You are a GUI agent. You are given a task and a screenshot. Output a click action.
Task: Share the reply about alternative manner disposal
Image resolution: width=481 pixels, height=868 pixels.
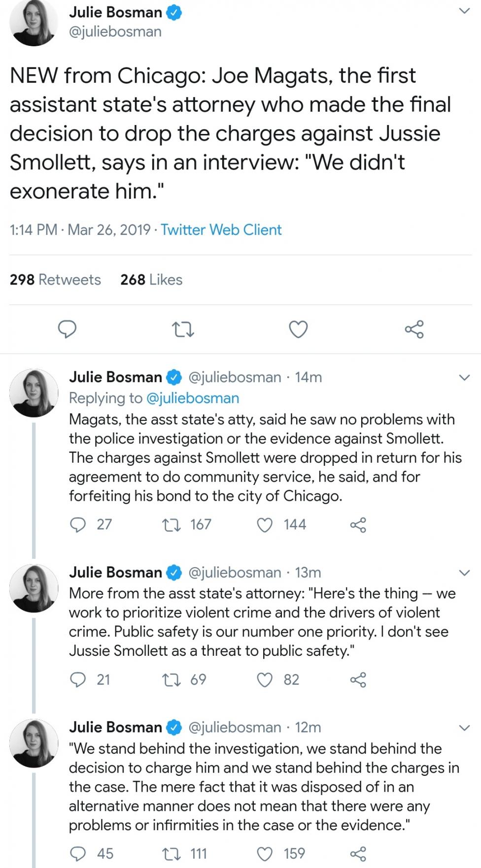click(x=358, y=854)
